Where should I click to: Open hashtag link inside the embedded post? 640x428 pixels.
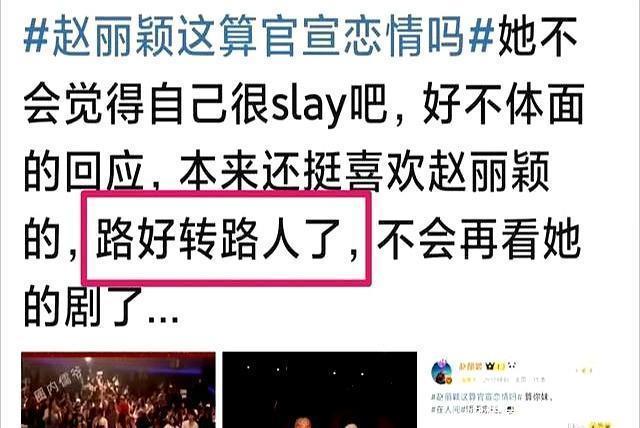click(476, 397)
